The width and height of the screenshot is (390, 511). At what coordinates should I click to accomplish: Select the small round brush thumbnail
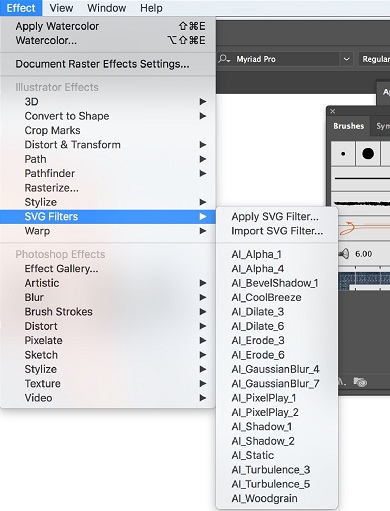coord(343,154)
